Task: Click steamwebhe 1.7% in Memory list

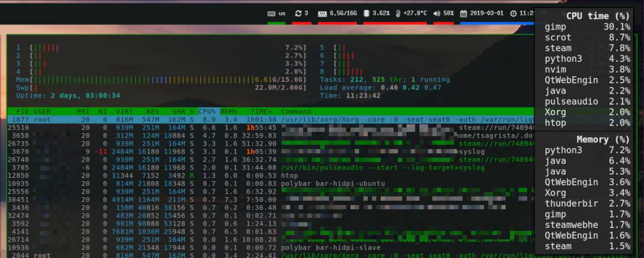Action: [x=587, y=225]
